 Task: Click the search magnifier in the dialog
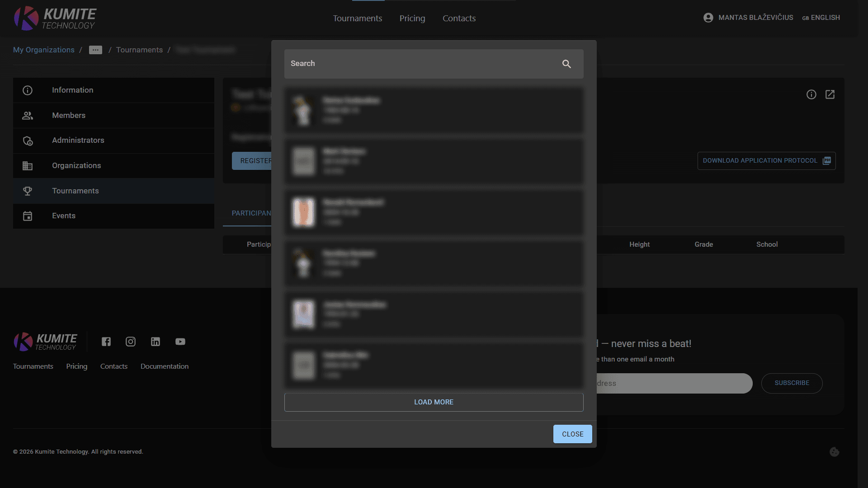coord(566,64)
